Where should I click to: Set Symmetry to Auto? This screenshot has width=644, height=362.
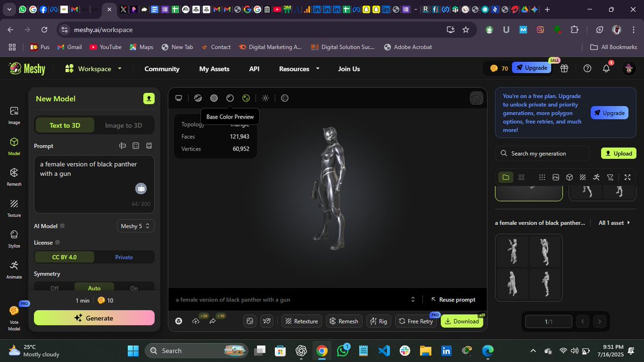tap(94, 288)
